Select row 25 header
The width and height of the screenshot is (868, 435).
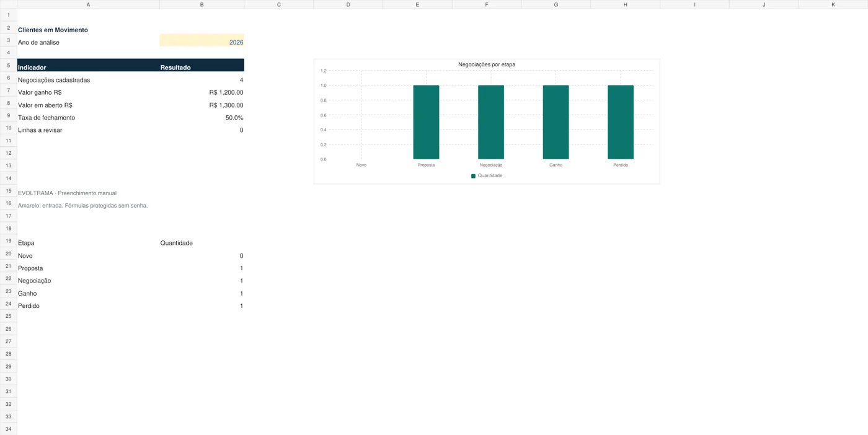[x=9, y=316]
